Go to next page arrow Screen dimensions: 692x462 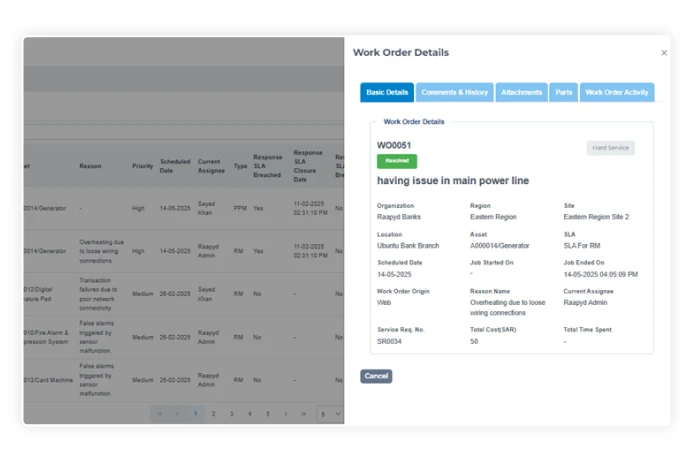point(286,413)
